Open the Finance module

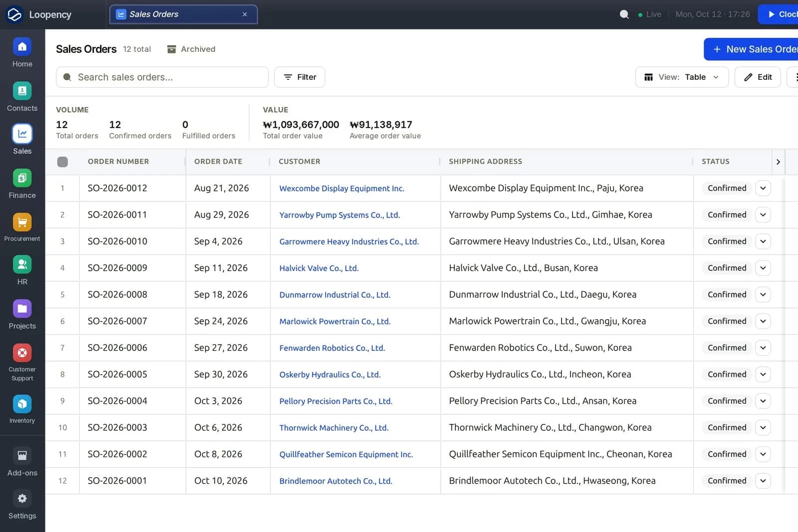tap(22, 184)
